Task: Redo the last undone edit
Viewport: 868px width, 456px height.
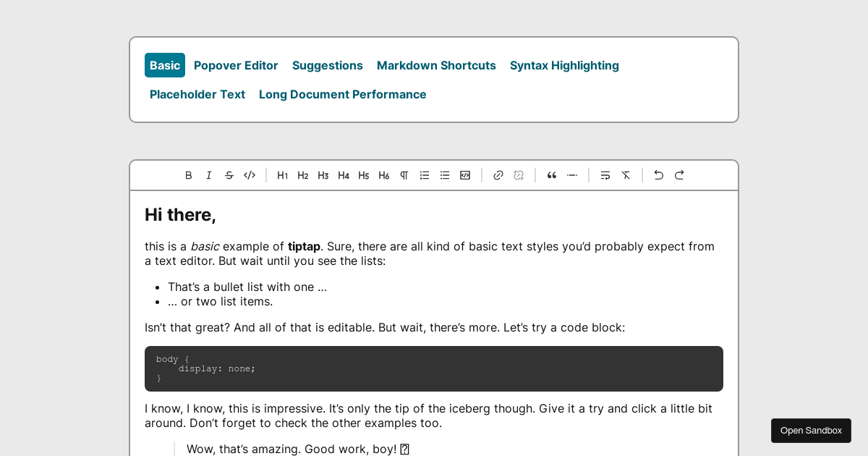Action: (x=679, y=175)
